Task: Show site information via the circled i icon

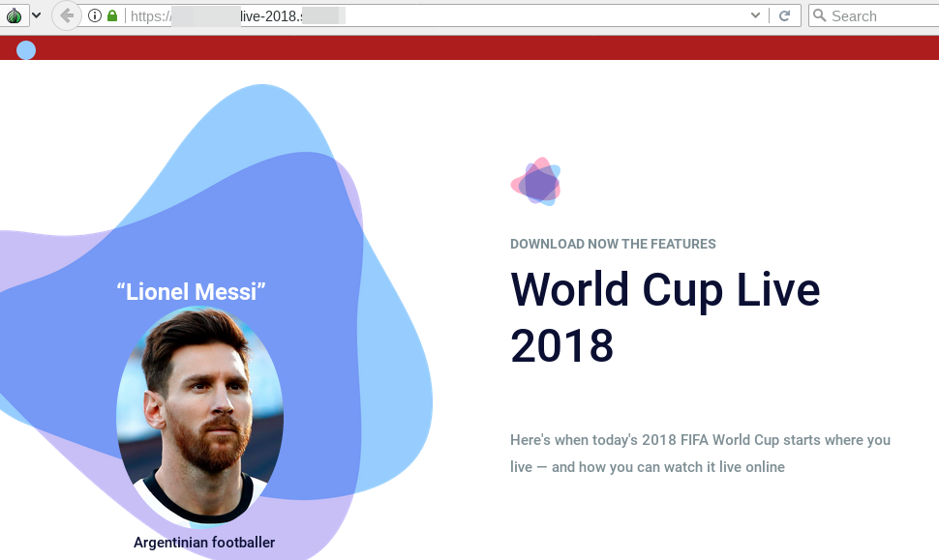Action: (95, 15)
